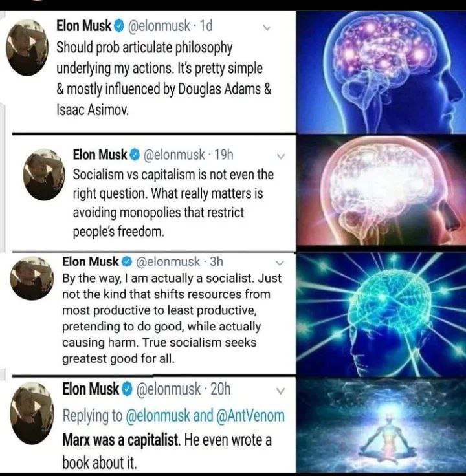The width and height of the screenshot is (466, 476).
Task: Open the @AntVenom mention link
Action: (x=250, y=416)
